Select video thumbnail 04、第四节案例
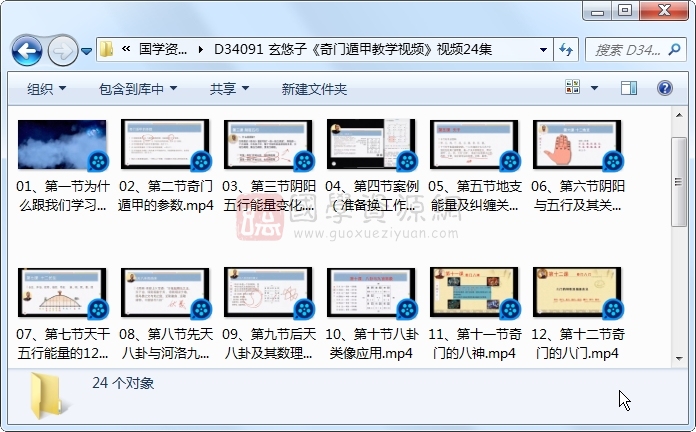The width and height of the screenshot is (696, 432). (x=372, y=145)
